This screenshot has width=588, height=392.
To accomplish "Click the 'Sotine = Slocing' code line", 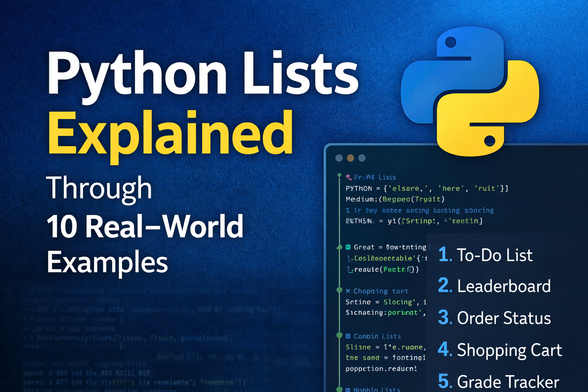I will tap(386, 302).
